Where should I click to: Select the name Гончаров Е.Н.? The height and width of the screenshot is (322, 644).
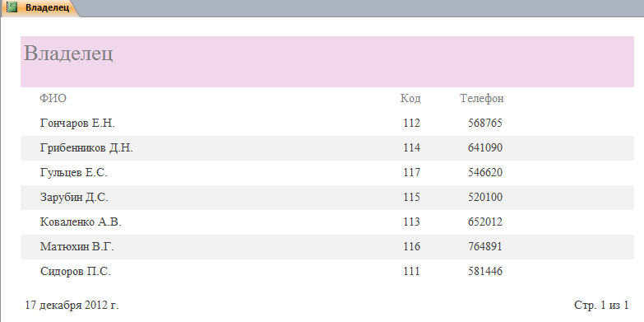tap(77, 123)
